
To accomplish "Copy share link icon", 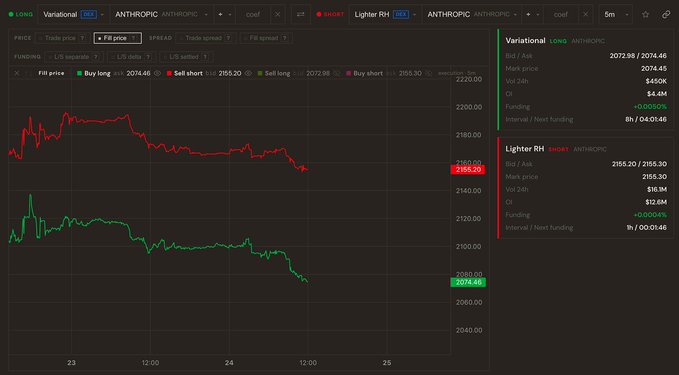I will pos(666,14).
